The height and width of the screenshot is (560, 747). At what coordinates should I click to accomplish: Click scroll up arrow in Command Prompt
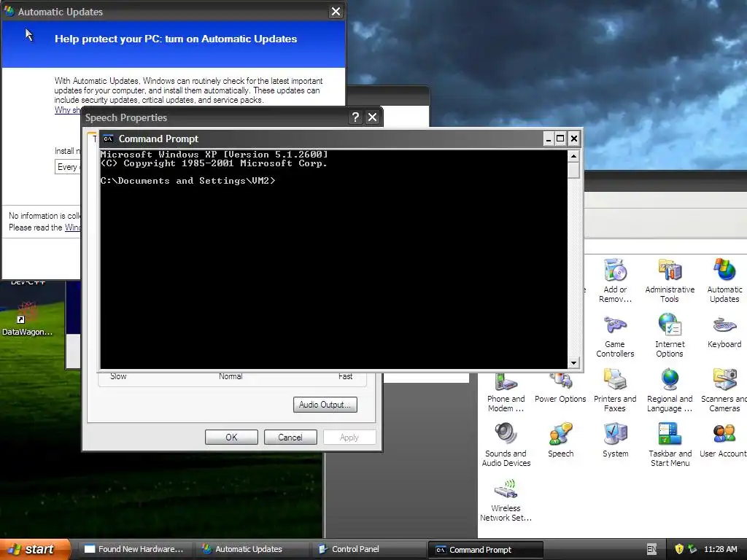click(573, 156)
